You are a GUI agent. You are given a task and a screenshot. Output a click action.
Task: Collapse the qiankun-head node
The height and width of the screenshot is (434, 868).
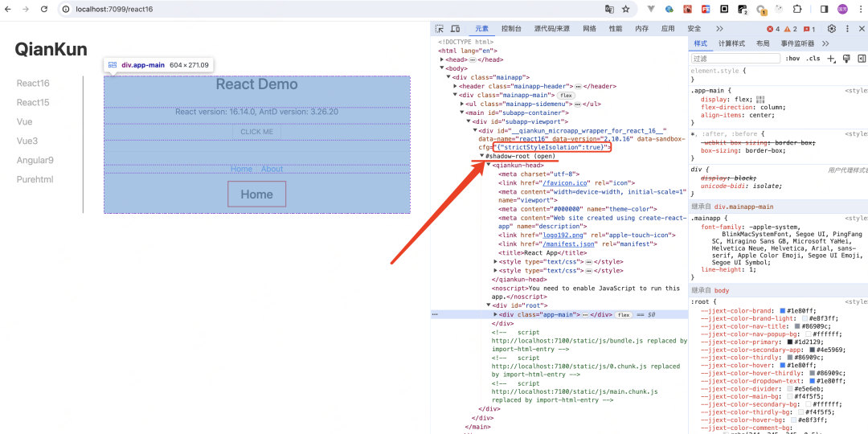pyautogui.click(x=489, y=165)
